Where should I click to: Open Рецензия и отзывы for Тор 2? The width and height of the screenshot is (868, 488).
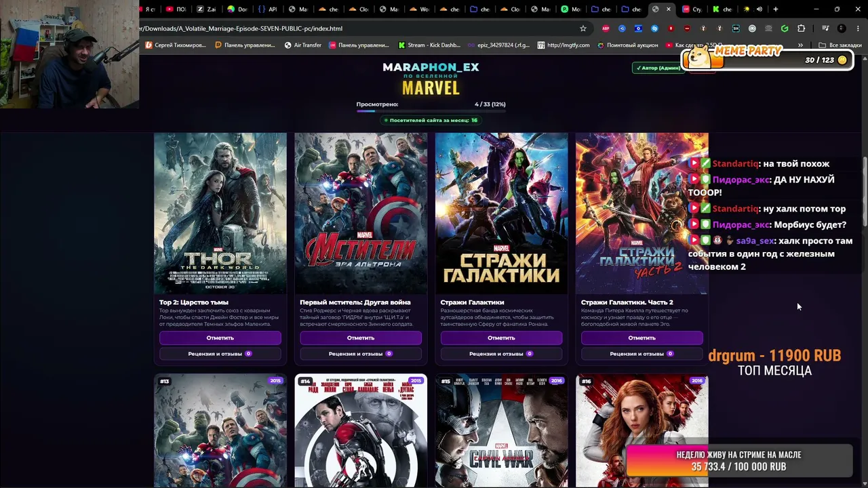tap(220, 354)
